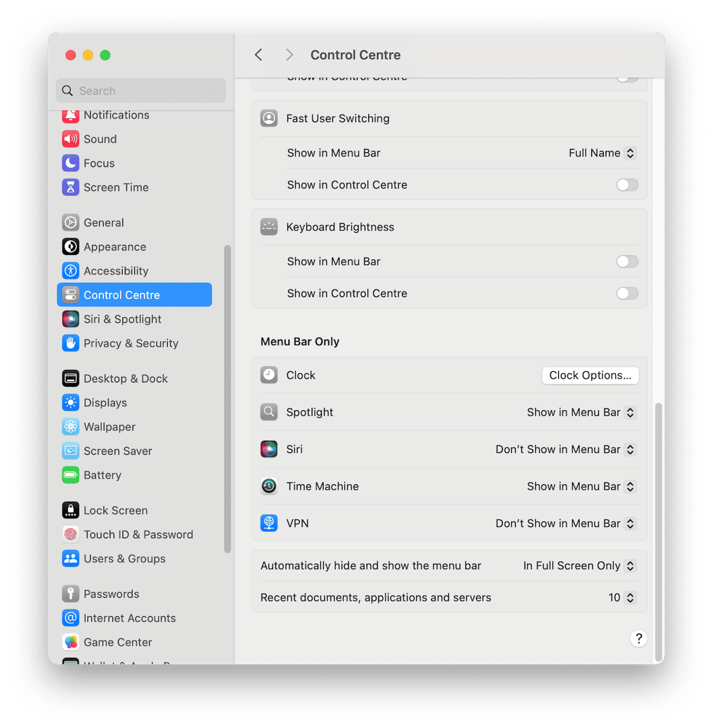Toggle Keyboard Brightness Show in Control Centre

[627, 293]
